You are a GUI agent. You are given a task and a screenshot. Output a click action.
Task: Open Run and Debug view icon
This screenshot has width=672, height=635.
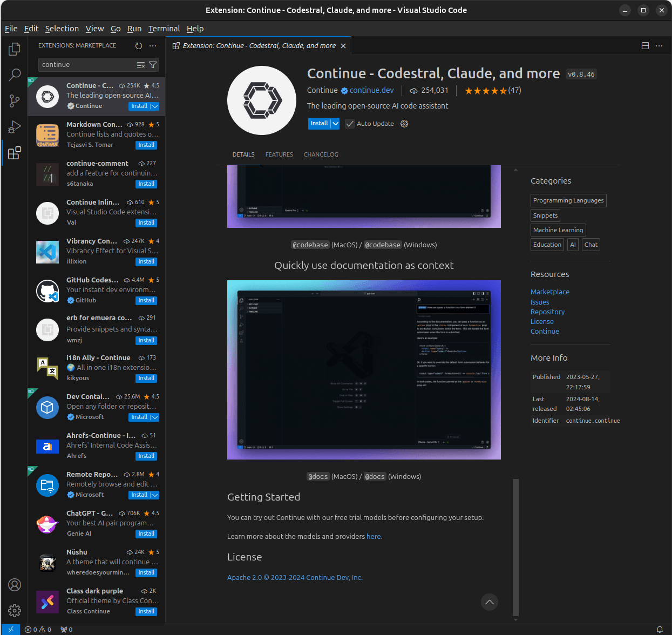15,127
